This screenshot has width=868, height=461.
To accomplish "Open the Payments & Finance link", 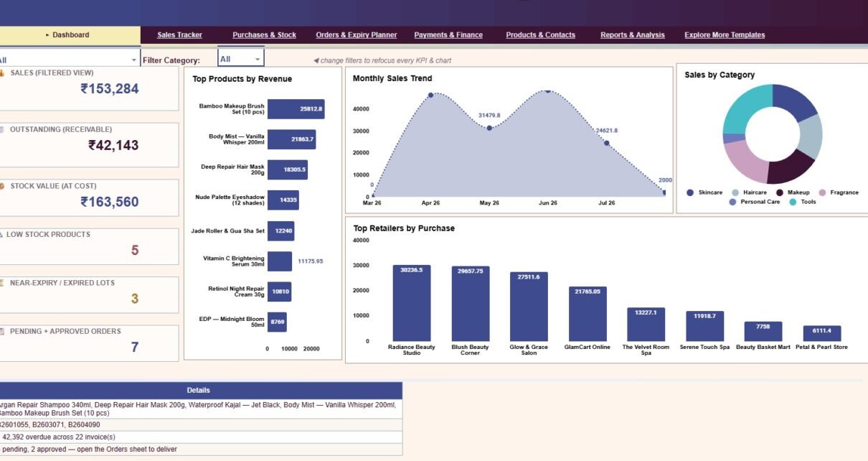I will click(x=448, y=34).
